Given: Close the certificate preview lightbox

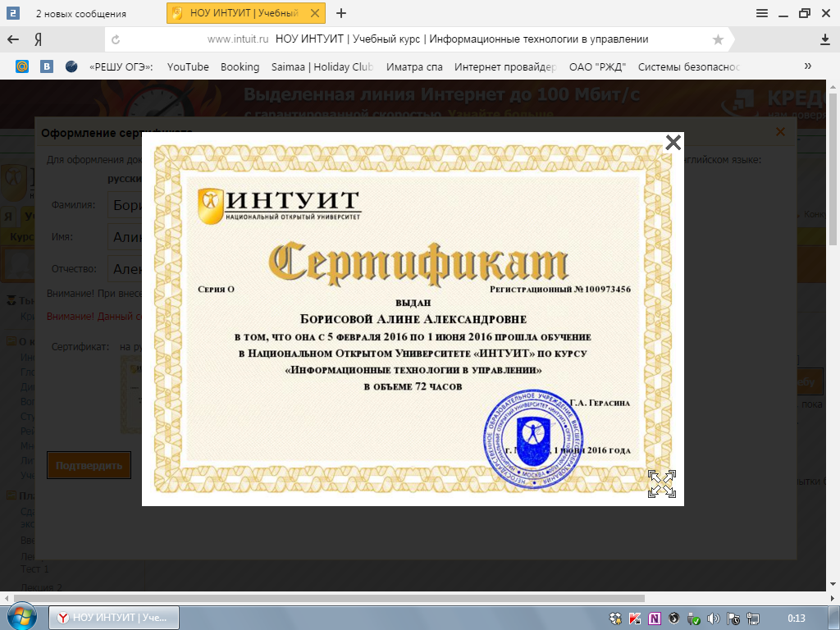Looking at the screenshot, I should click(673, 143).
